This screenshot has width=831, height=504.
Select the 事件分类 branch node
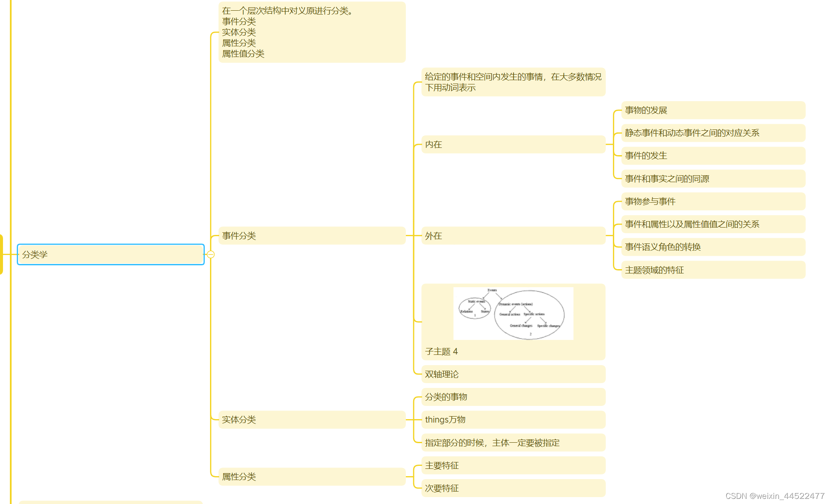[239, 235]
